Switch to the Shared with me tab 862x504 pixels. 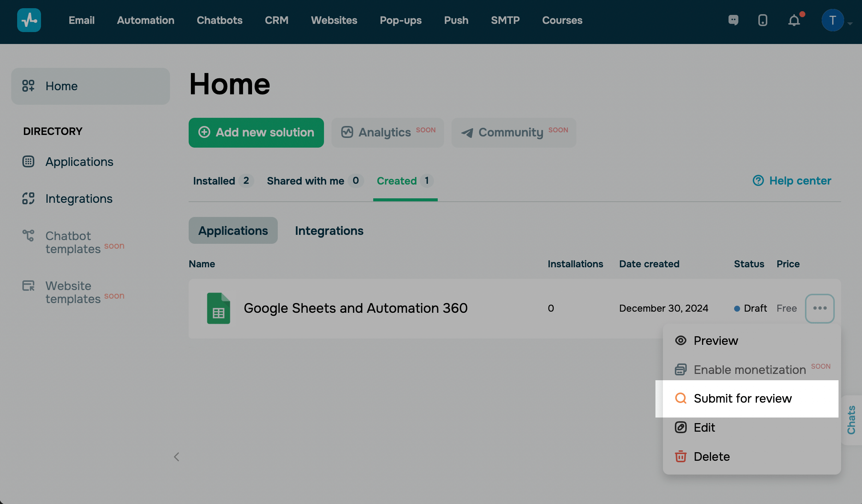point(315,181)
